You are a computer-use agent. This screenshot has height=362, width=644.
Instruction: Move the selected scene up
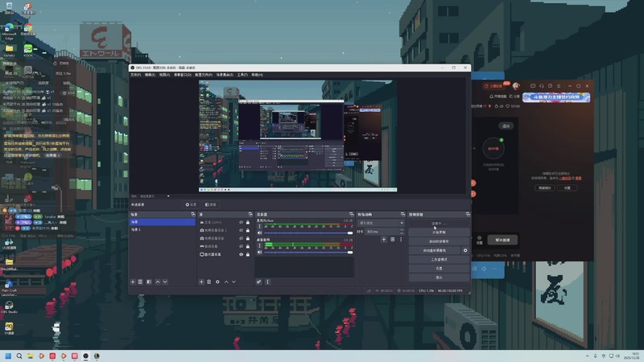pos(158,282)
